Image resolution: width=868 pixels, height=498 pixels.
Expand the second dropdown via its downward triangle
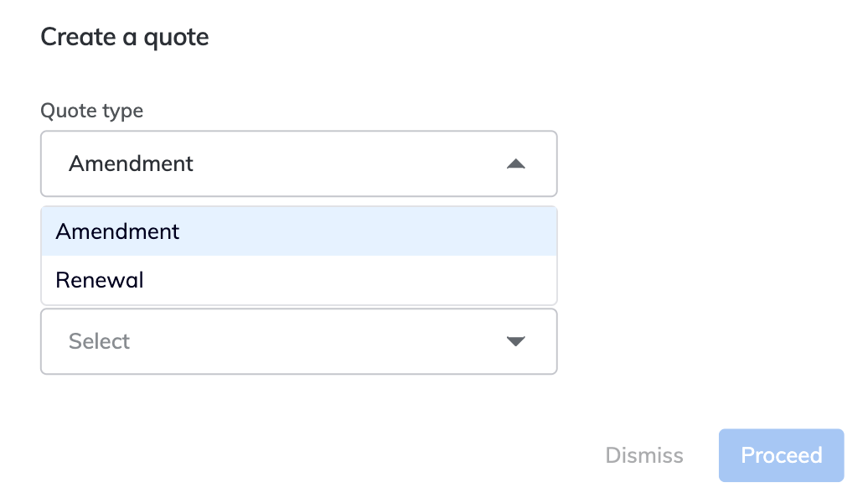pos(516,341)
